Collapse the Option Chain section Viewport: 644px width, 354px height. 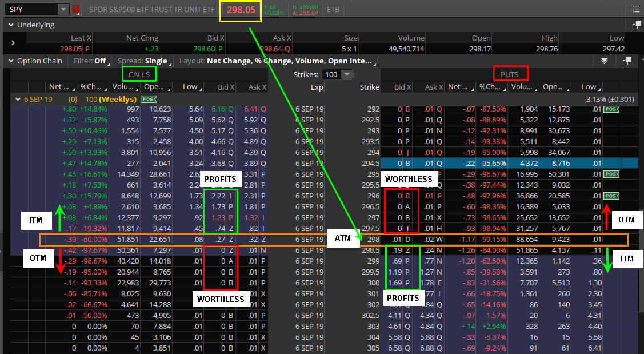[x=10, y=61]
